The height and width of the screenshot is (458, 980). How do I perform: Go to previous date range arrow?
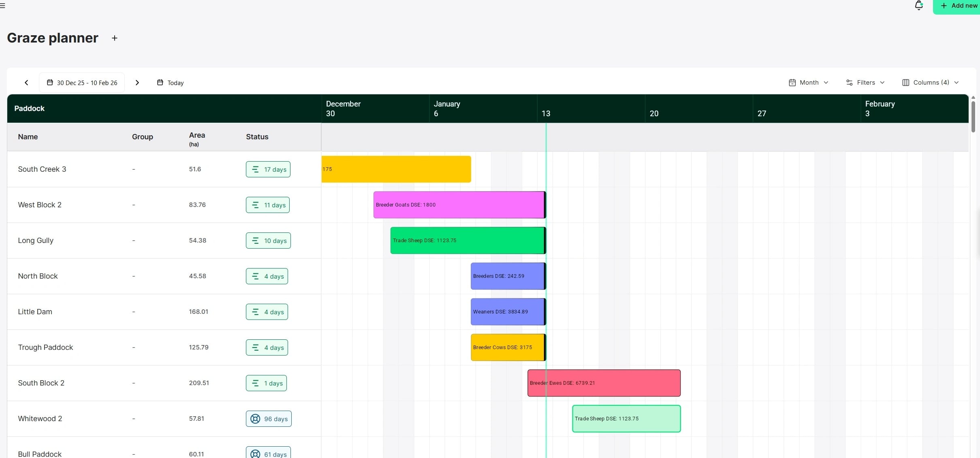[27, 83]
